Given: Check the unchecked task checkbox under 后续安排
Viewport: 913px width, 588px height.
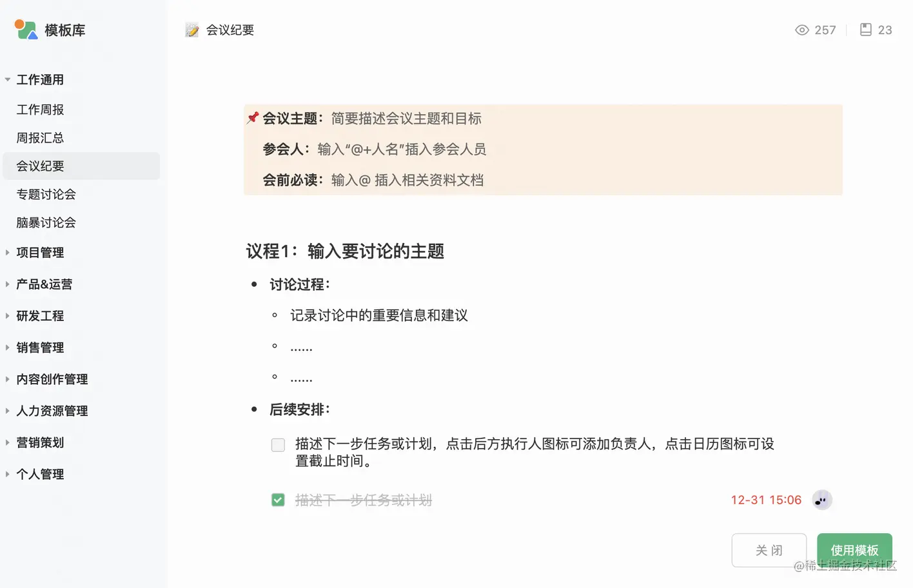Looking at the screenshot, I should (x=278, y=445).
